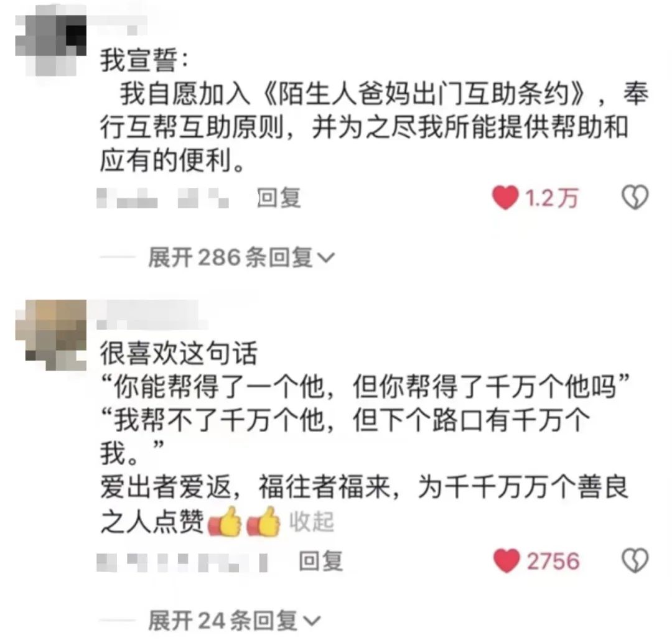This screenshot has width=672, height=643.
Task: Expand 展开286条回复 replies
Action: (x=241, y=257)
